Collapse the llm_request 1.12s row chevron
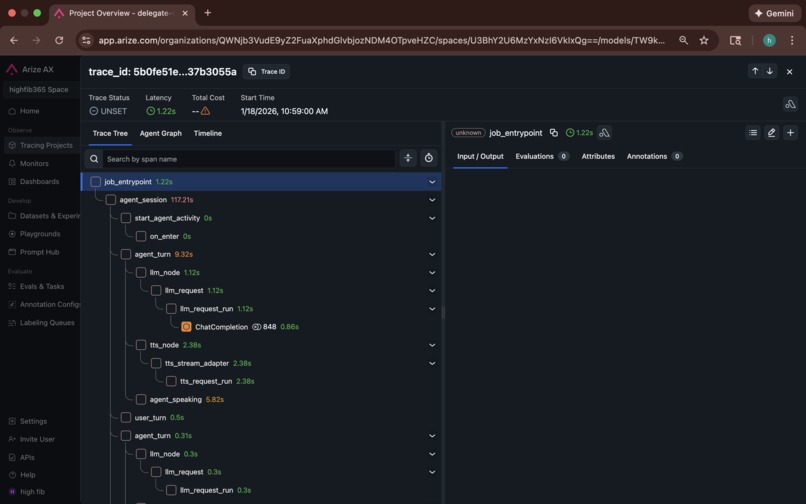 coord(432,291)
